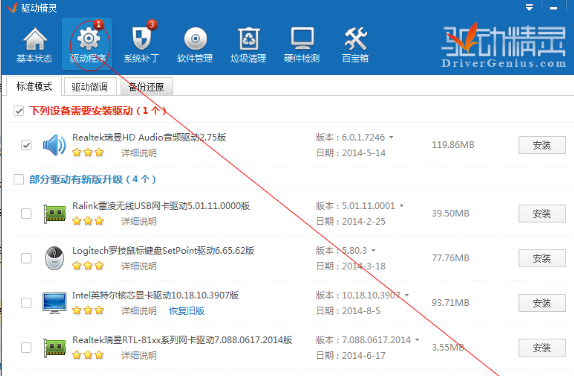The width and height of the screenshot is (574, 376).
Task: Install the Intel 核芯显卡 driver
Action: coord(542,303)
